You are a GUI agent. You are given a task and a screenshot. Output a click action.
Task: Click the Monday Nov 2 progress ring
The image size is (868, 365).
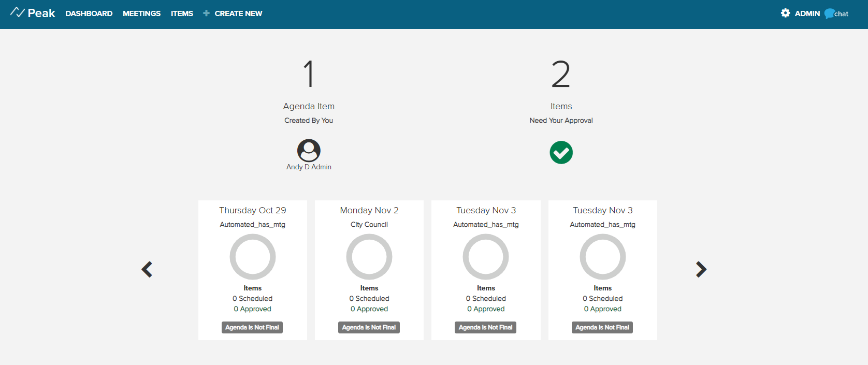pyautogui.click(x=369, y=257)
